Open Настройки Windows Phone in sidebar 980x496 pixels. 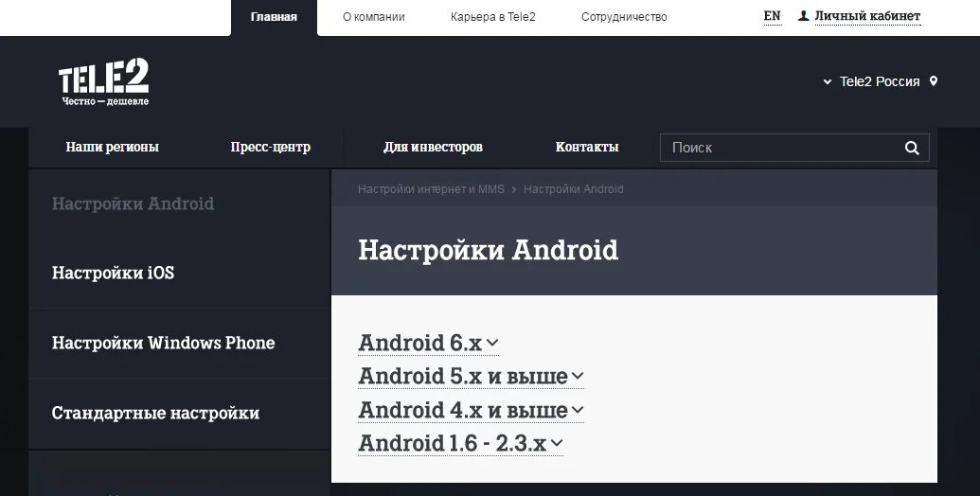(163, 343)
